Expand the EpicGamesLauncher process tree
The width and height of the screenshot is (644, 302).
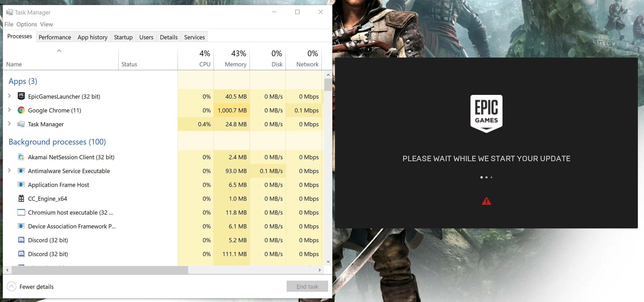pyautogui.click(x=9, y=96)
